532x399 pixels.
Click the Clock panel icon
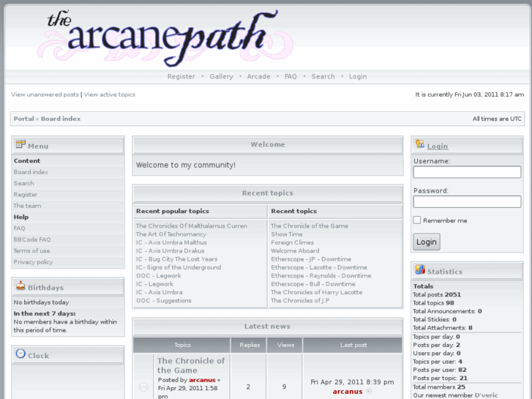click(20, 354)
